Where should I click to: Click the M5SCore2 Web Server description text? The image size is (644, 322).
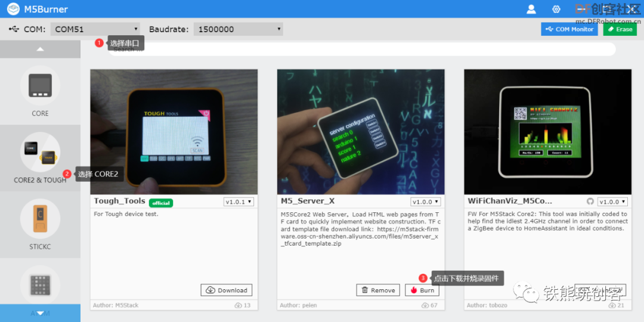pos(360,229)
